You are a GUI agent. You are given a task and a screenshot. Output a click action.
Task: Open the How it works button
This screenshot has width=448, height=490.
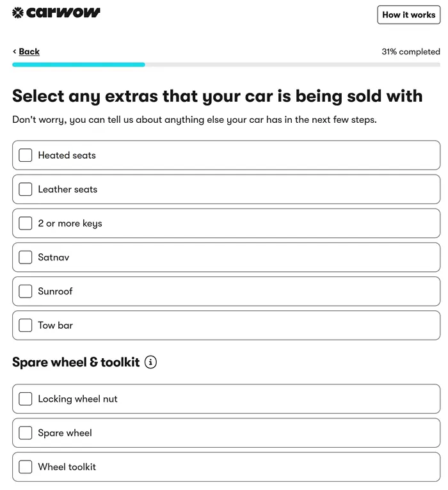408,15
